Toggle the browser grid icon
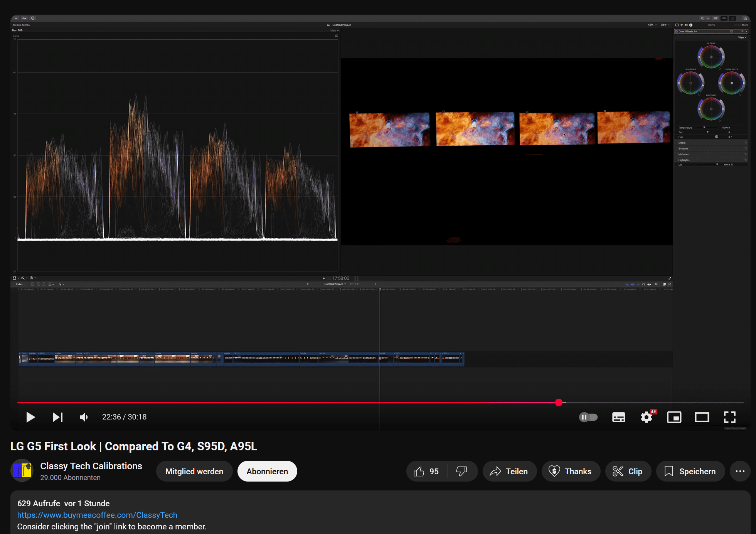756x534 pixels. 716,18
